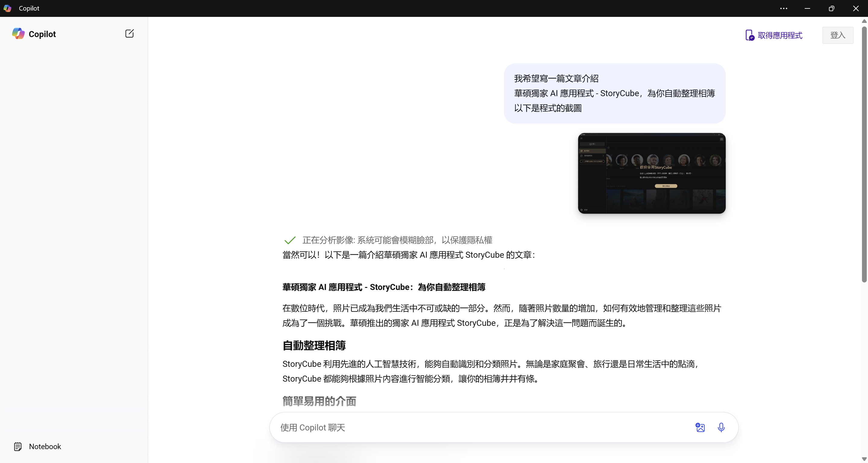
Task: Click the Copilot logo in sidebar
Action: [x=18, y=34]
